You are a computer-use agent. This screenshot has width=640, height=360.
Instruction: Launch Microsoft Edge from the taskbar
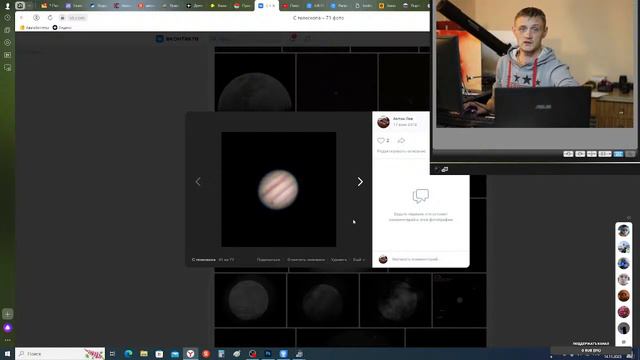point(128,353)
